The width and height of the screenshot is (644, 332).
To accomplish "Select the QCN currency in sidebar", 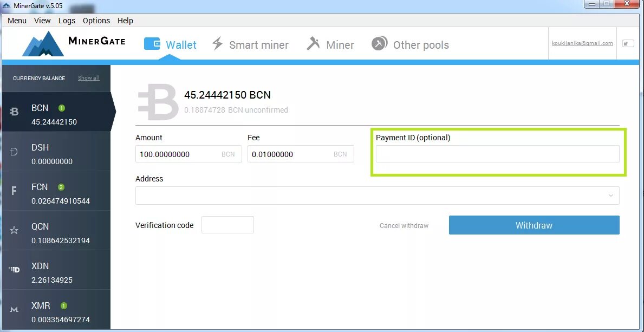I will [56, 230].
